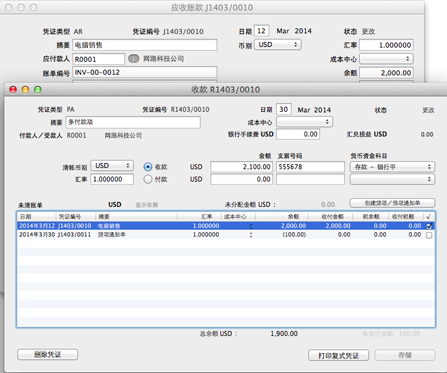447x373 pixels.
Task: Open the 币别 USD dropdown in background window
Action: click(278, 45)
